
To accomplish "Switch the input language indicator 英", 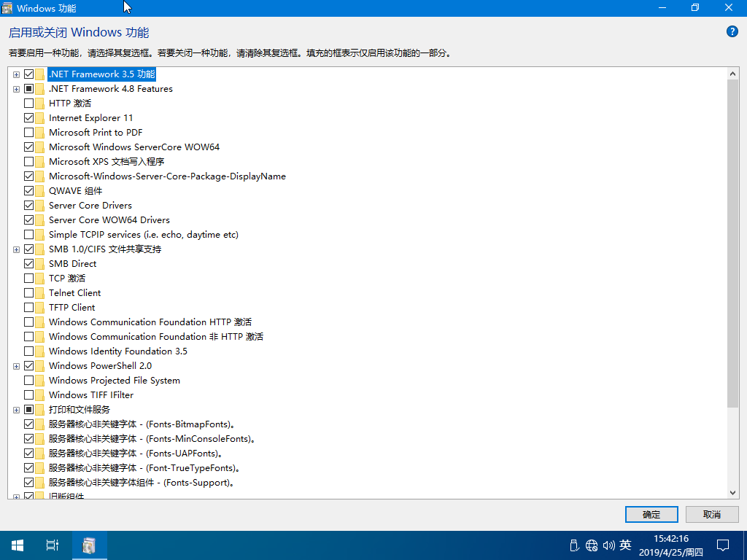I will pos(625,545).
